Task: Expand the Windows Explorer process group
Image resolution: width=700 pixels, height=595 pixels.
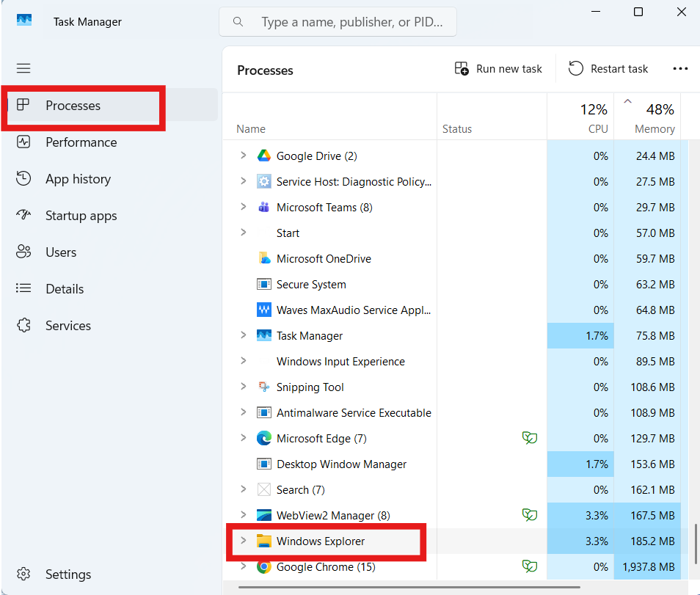Action: coord(244,541)
